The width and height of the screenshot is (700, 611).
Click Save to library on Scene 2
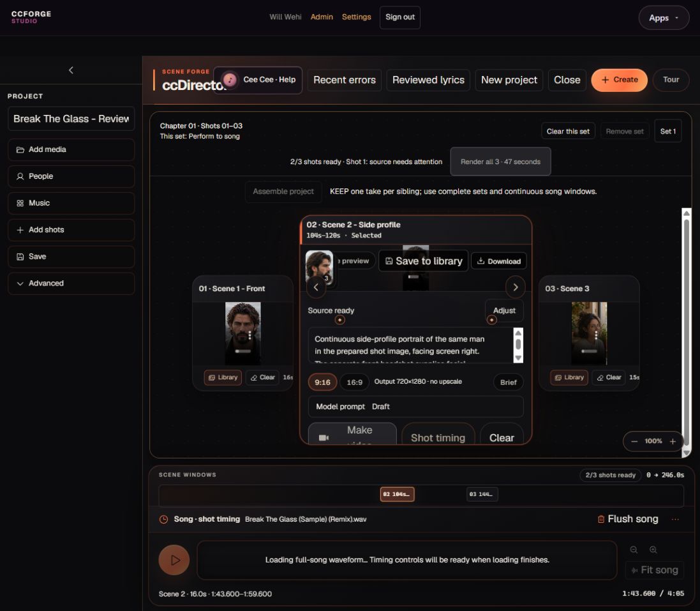tap(423, 261)
